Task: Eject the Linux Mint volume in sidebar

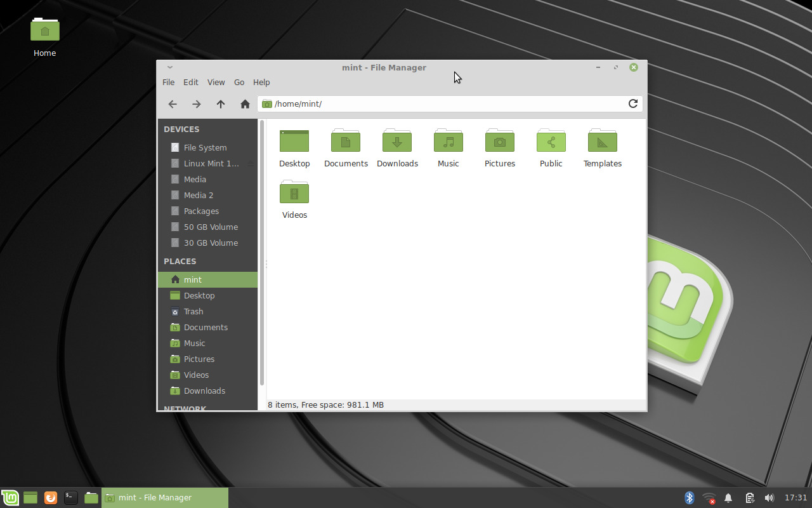Action: (x=250, y=164)
